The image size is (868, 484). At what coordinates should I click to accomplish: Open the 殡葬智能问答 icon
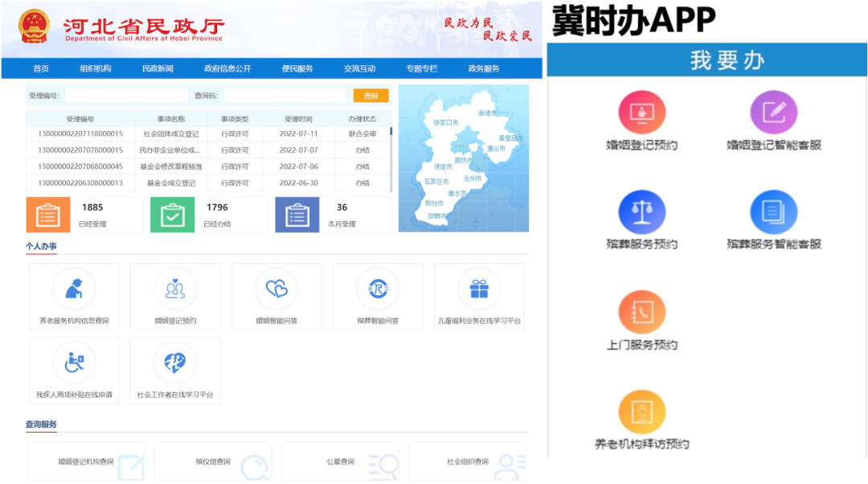(x=378, y=289)
